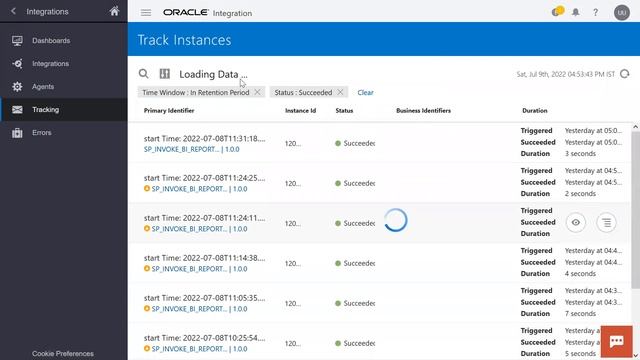Open the filter panel icon
This screenshot has height=360, width=640.
coord(164,73)
